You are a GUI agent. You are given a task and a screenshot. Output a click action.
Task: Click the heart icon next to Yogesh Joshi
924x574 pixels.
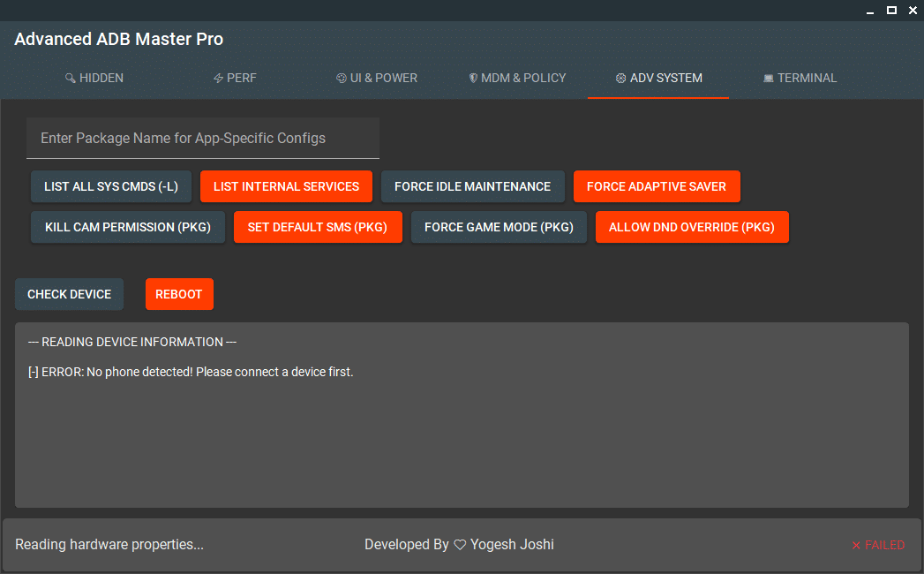point(460,544)
